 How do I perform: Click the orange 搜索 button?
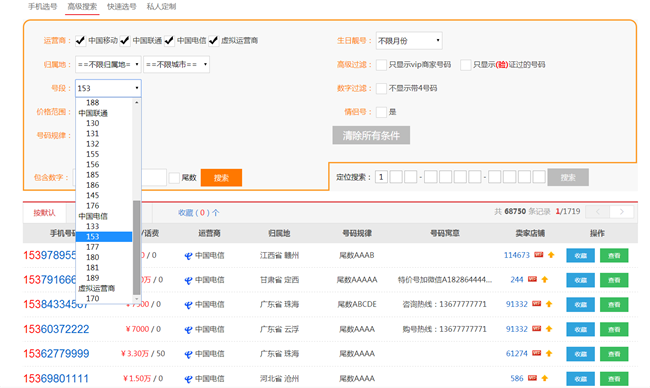pos(221,178)
